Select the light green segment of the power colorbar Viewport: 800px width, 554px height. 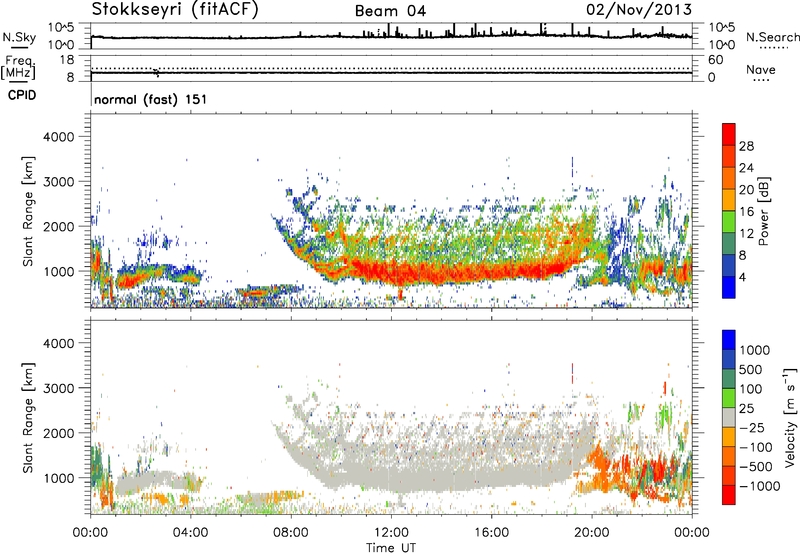(x=729, y=221)
